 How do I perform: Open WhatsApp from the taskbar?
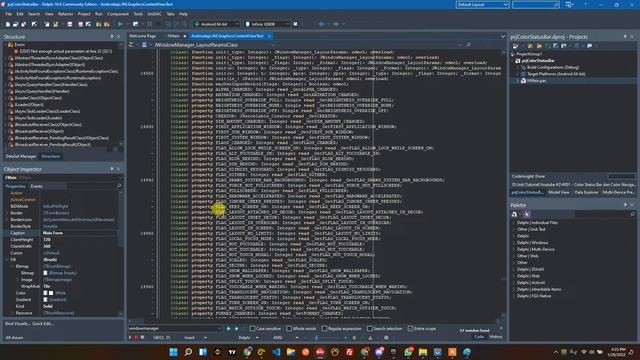(x=408, y=352)
